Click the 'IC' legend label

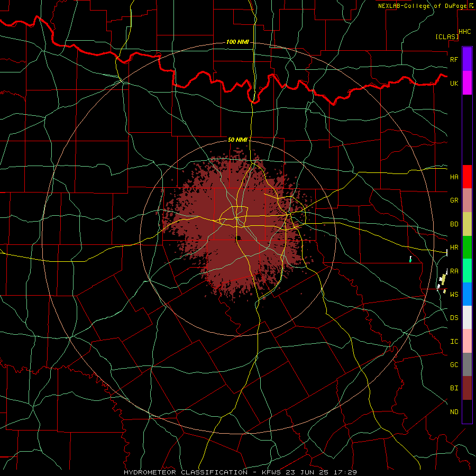[454, 342]
